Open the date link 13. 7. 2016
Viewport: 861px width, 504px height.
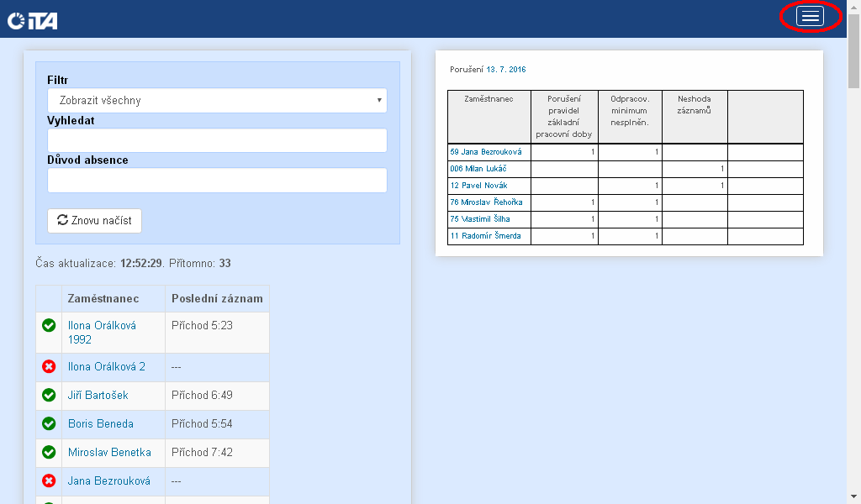click(x=505, y=70)
